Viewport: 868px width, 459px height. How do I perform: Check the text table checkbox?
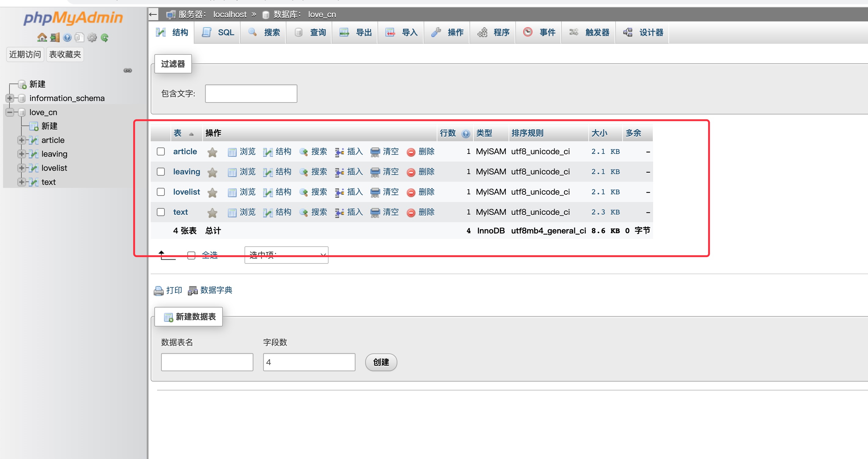click(161, 212)
